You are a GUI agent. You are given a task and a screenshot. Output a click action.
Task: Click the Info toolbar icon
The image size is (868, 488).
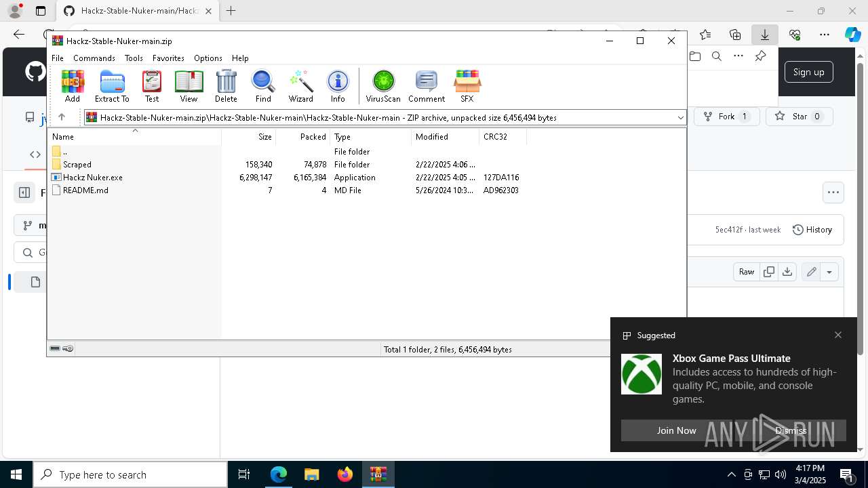click(338, 86)
